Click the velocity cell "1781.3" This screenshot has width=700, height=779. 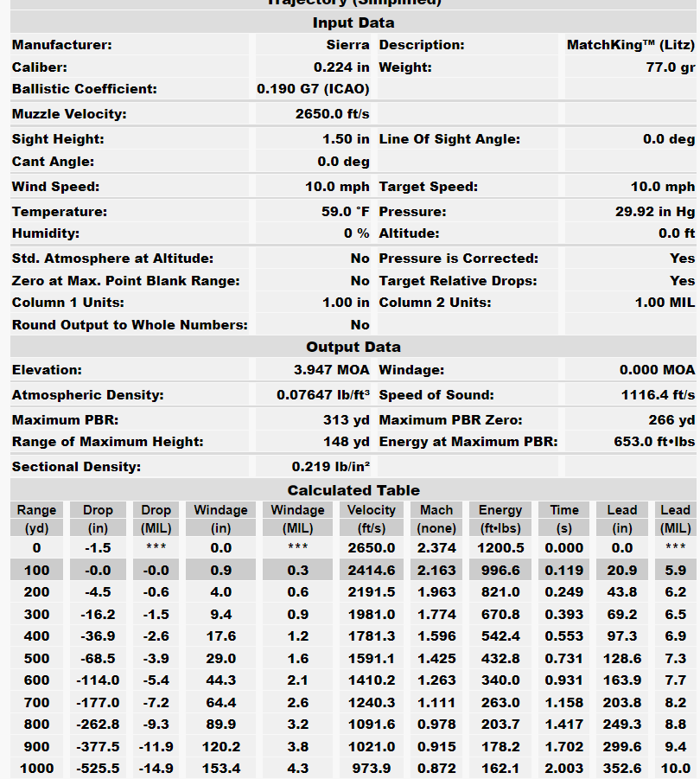372,636
